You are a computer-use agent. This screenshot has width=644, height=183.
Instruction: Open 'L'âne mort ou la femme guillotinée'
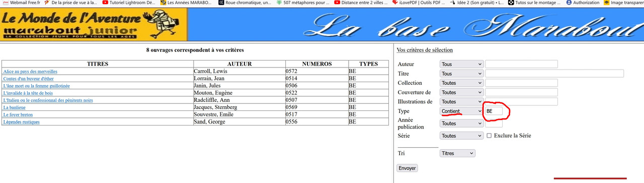tap(36, 86)
